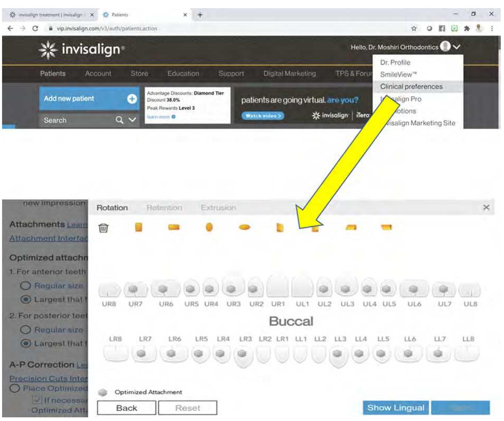Click the trash delete attachment icon
504x421 pixels.
click(x=103, y=228)
